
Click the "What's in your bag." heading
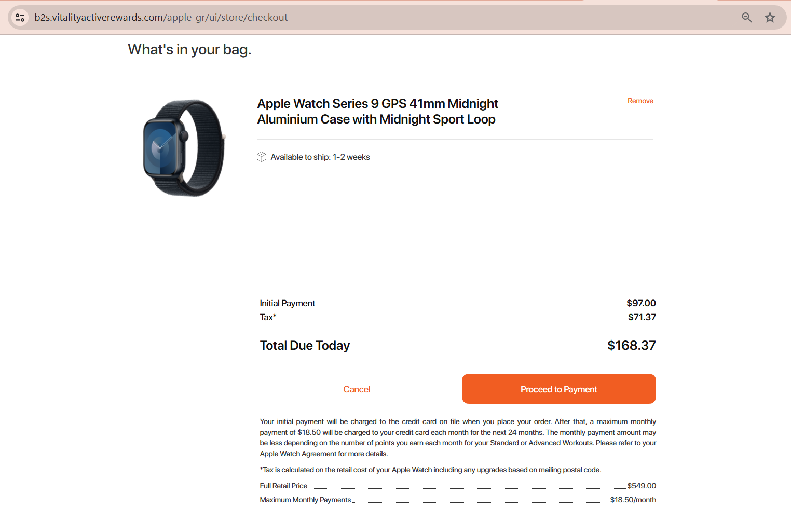point(189,50)
